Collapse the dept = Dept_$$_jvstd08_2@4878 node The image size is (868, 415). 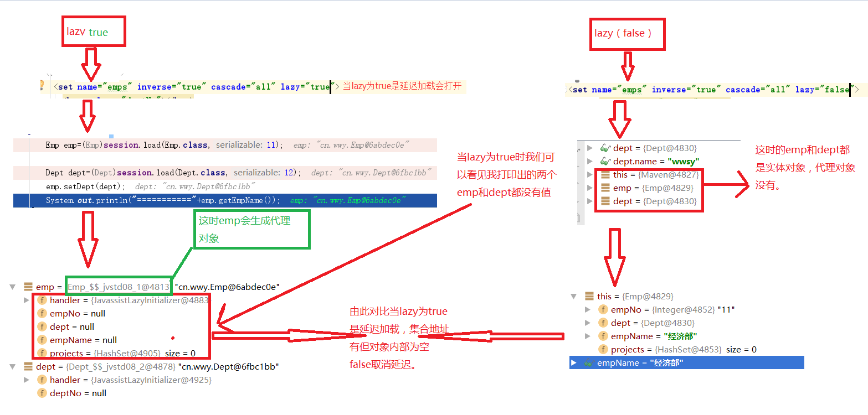click(x=12, y=366)
